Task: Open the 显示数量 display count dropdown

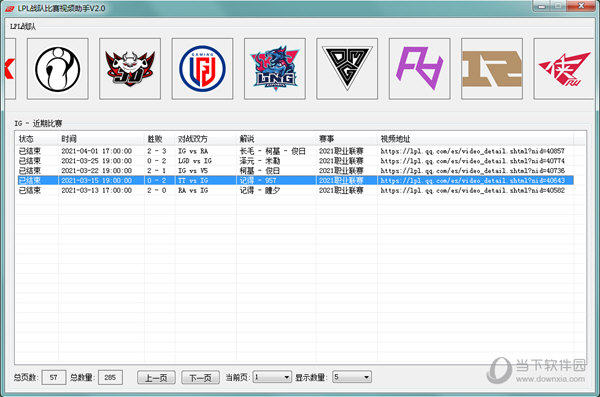Action: pos(352,377)
